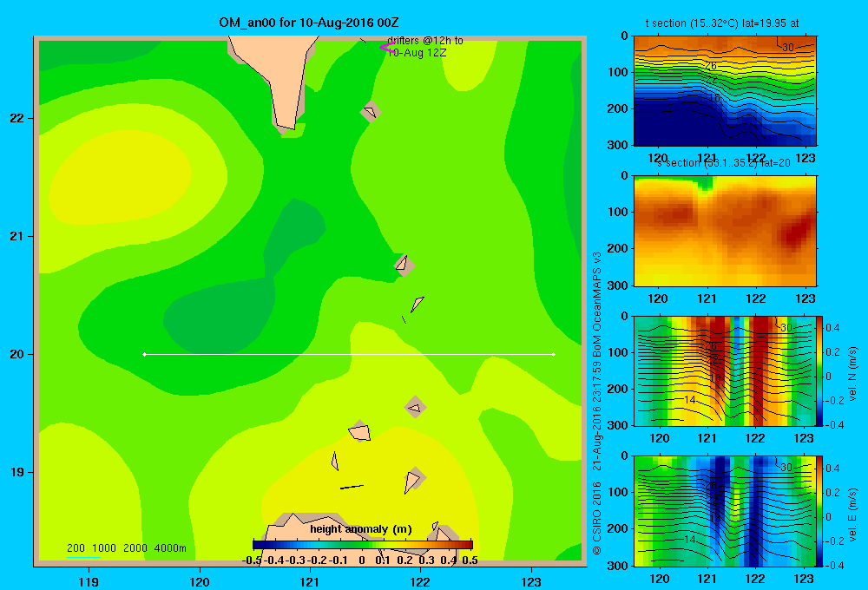Open the northward velocity section panel
Image resolution: width=868 pixels, height=590 pixels.
click(725, 370)
